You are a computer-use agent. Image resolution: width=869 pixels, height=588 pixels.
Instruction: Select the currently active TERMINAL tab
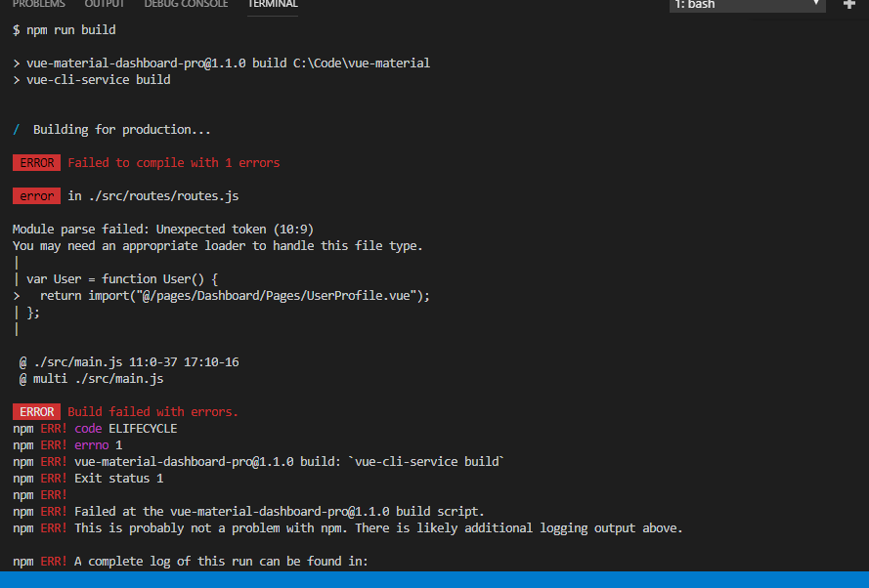point(272,4)
